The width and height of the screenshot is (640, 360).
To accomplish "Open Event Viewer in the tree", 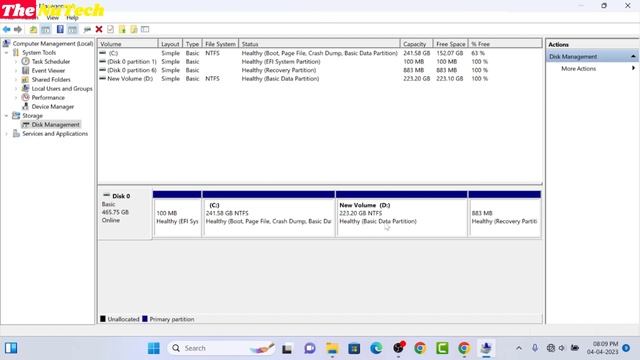I will point(48,70).
